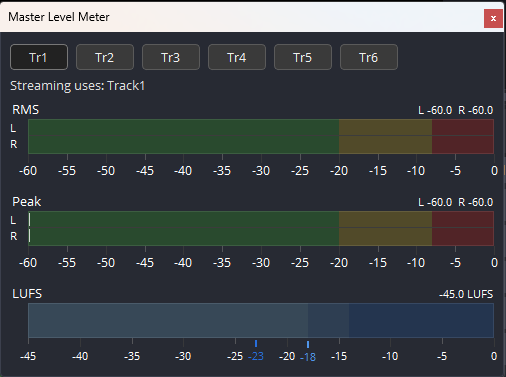
Task: Select the Tr1 track tab
Action: (39, 57)
